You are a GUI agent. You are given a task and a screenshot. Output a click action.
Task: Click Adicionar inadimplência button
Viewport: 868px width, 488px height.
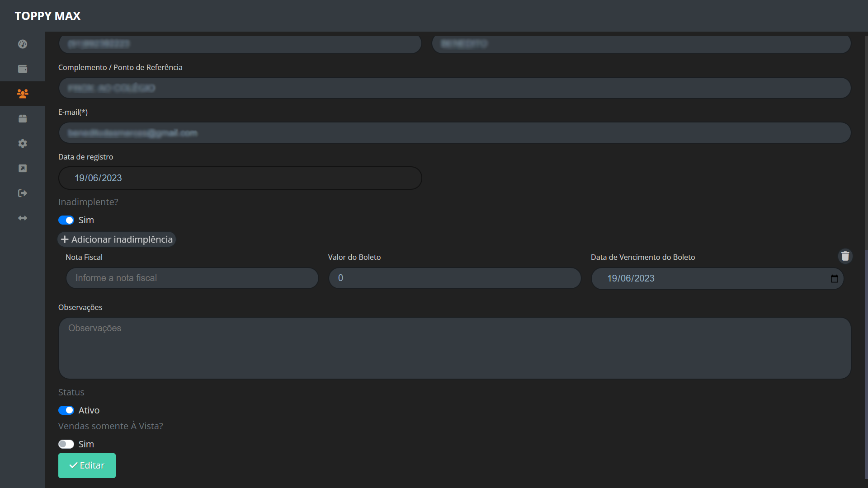click(x=117, y=239)
